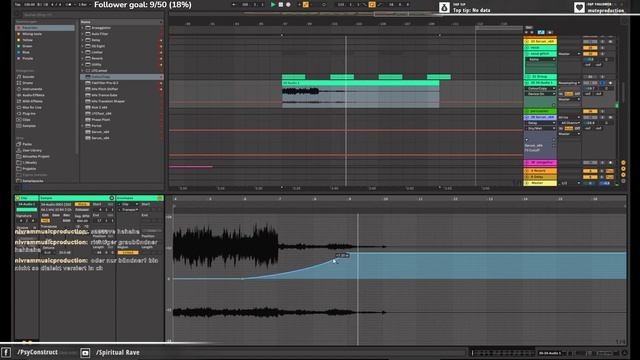Expand the EQ Eight device in the browser list
Screen dimensions: 640x360
(x=82, y=46)
